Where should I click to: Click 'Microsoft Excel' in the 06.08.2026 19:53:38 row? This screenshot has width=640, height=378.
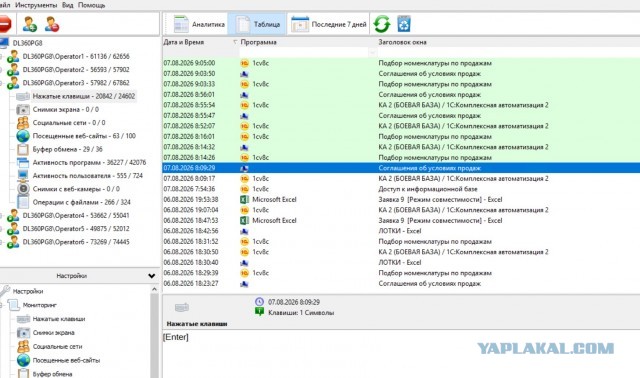(x=274, y=200)
